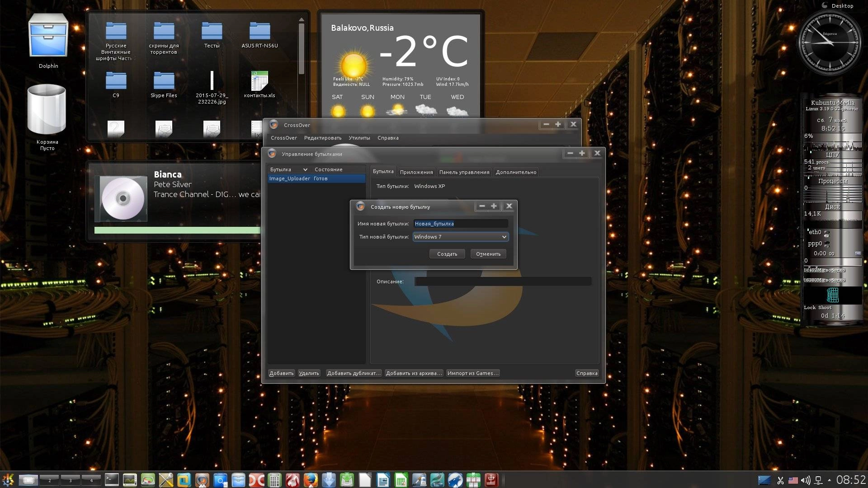868x488 pixels.
Task: Select the Image_Uploader bottle row
Action: 316,178
